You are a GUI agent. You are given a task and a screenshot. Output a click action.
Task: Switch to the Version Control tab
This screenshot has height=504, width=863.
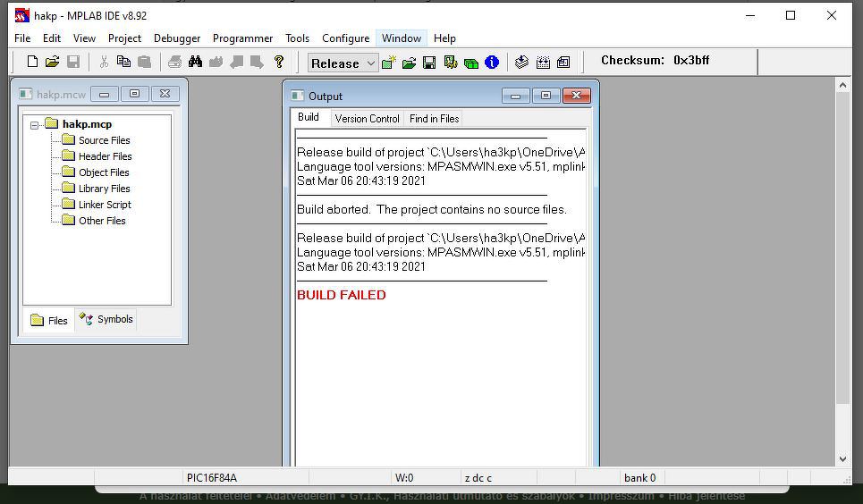coord(367,118)
